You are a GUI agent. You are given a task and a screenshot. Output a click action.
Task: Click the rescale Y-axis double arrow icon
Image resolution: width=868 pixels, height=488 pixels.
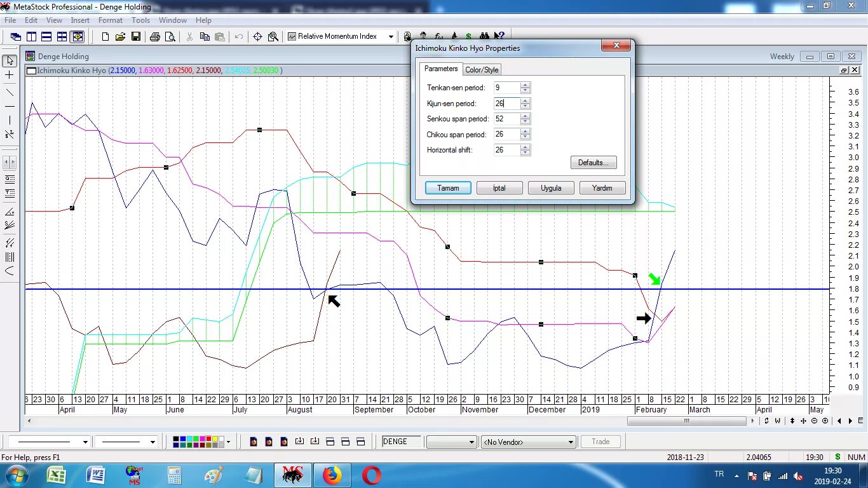[792, 421]
